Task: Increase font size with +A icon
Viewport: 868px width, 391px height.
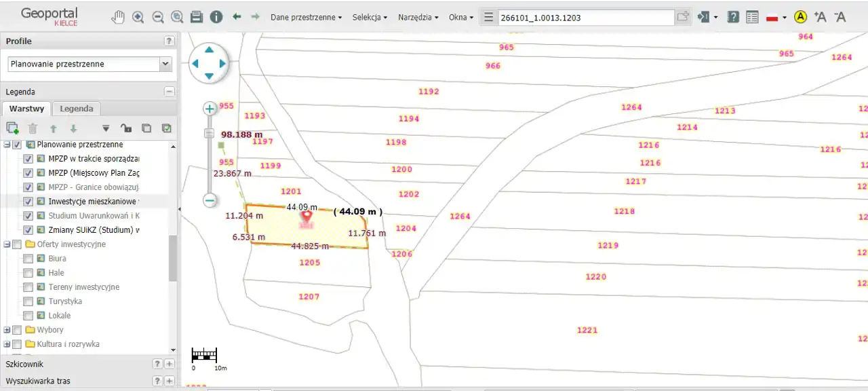Action: (820, 17)
